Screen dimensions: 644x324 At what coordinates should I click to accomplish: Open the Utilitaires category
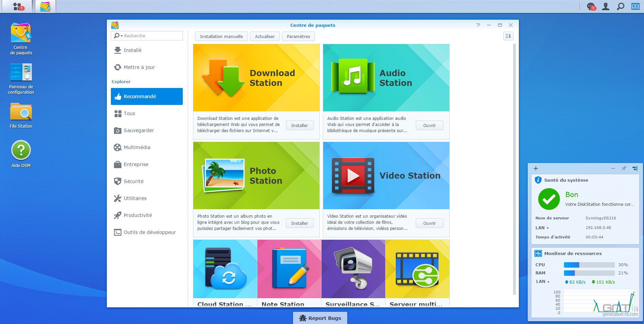click(147, 198)
